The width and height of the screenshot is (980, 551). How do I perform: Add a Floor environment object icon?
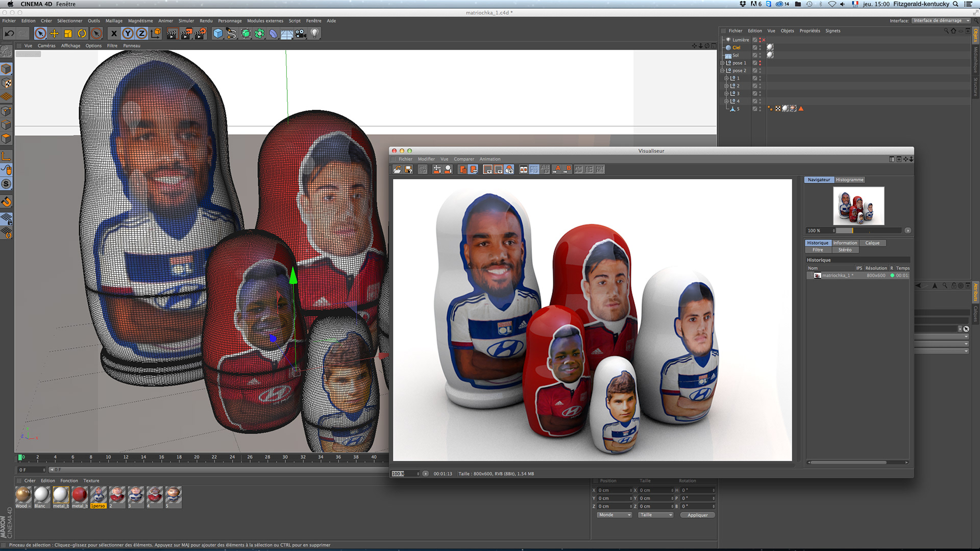click(287, 34)
